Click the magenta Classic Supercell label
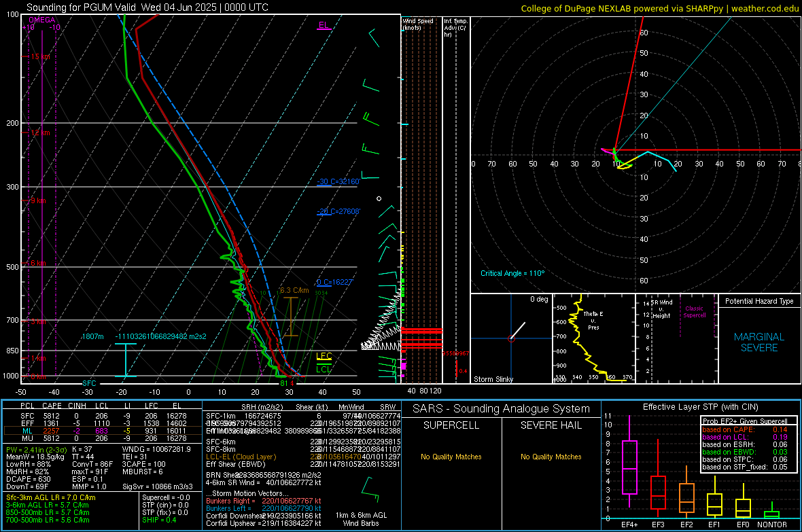 click(x=695, y=312)
